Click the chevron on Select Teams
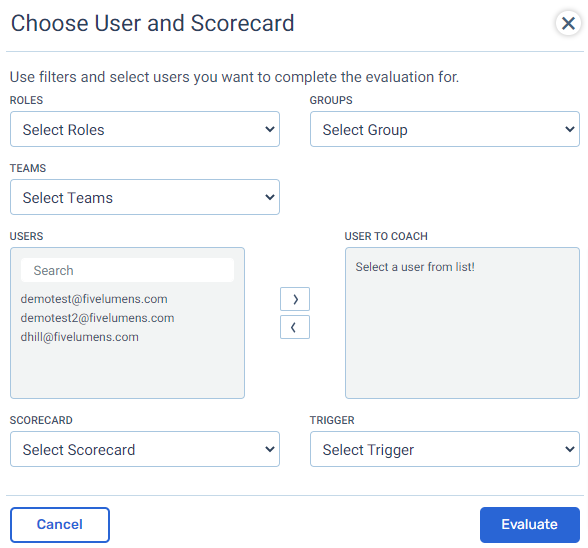The height and width of the screenshot is (548, 588). point(270,197)
